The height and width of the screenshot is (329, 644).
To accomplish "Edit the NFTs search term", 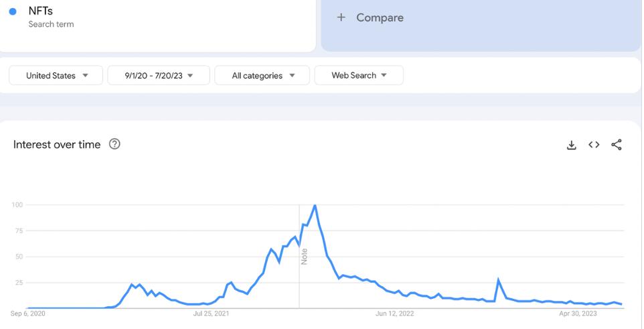I will click(x=40, y=11).
